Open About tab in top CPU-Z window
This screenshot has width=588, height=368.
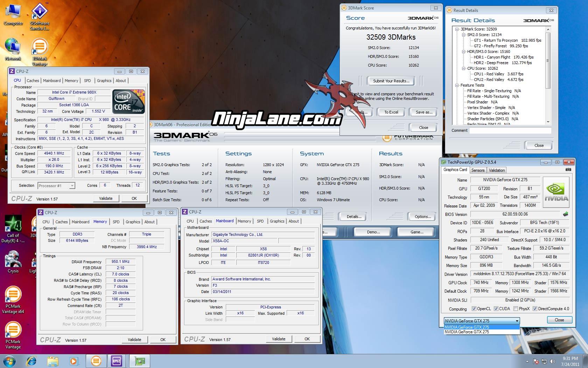click(x=121, y=81)
